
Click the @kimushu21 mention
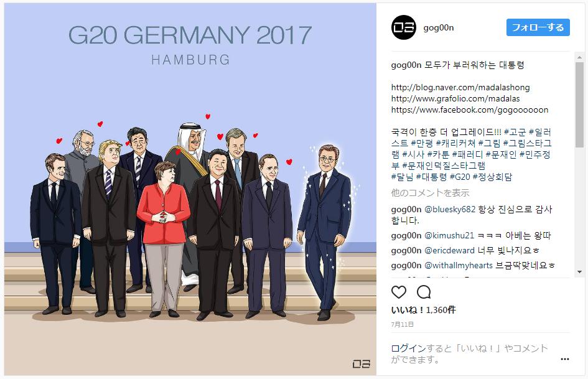pos(449,236)
